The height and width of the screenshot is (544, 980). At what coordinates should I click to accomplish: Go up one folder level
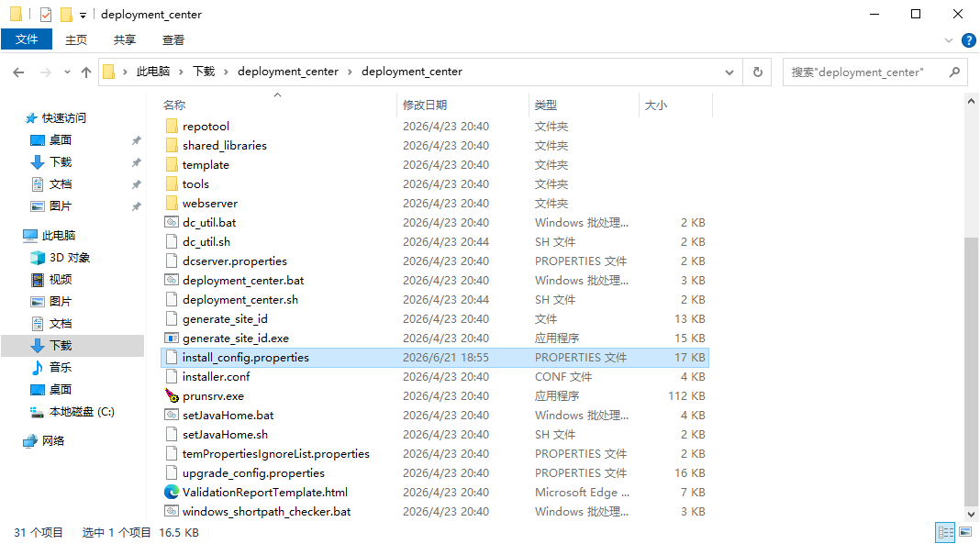click(86, 72)
